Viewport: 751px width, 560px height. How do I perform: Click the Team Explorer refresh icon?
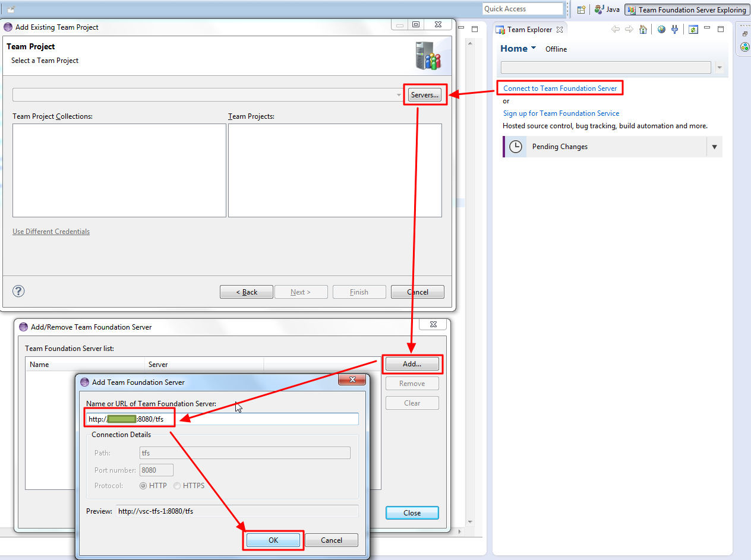pyautogui.click(x=693, y=29)
